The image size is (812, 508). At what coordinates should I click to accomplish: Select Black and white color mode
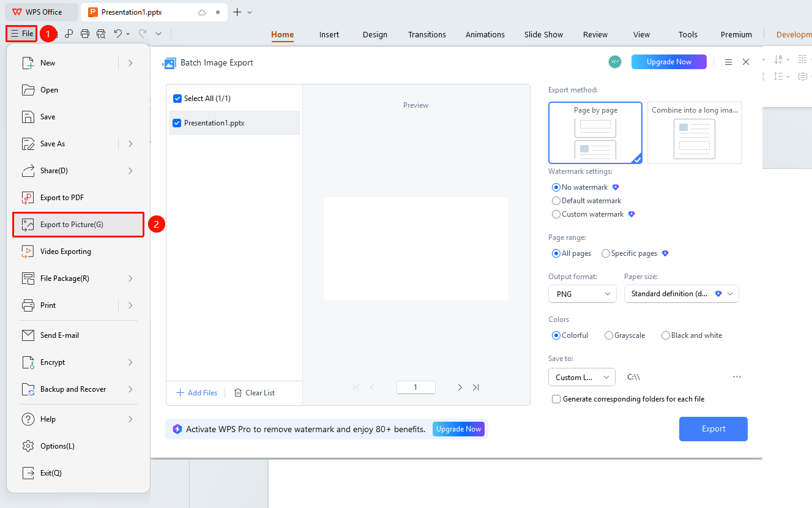666,335
